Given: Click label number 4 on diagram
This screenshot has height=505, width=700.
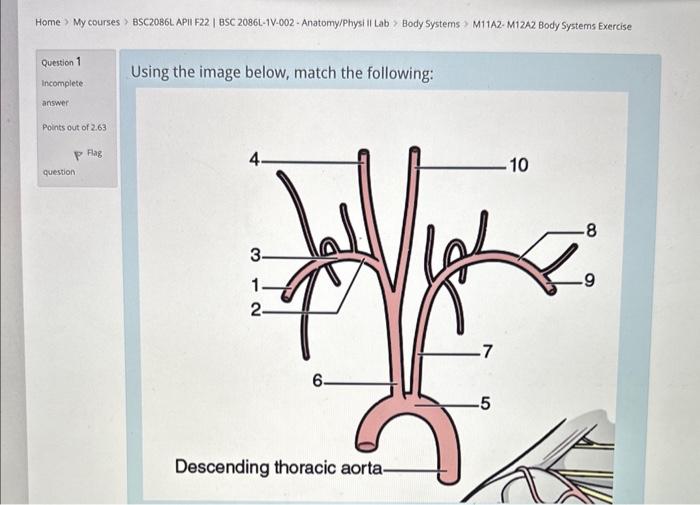Looking at the screenshot, I should (254, 159).
